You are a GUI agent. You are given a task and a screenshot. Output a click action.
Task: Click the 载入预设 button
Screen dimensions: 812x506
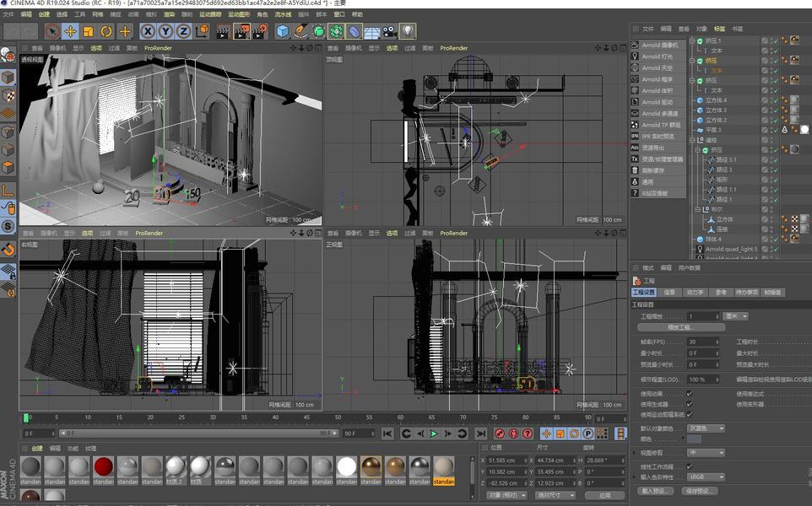point(654,491)
